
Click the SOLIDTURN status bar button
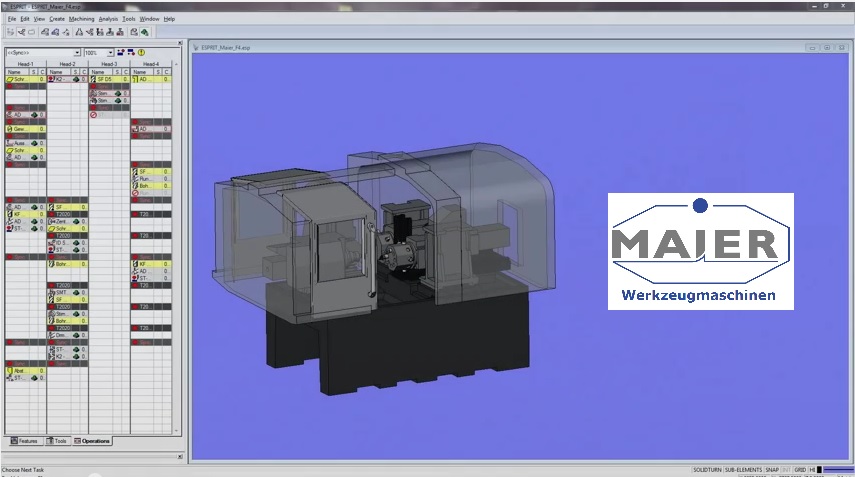tap(706, 469)
